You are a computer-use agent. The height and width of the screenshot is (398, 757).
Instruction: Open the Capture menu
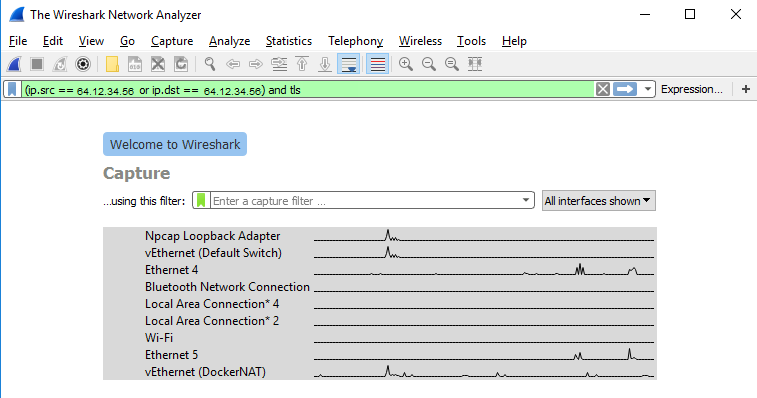coord(172,41)
